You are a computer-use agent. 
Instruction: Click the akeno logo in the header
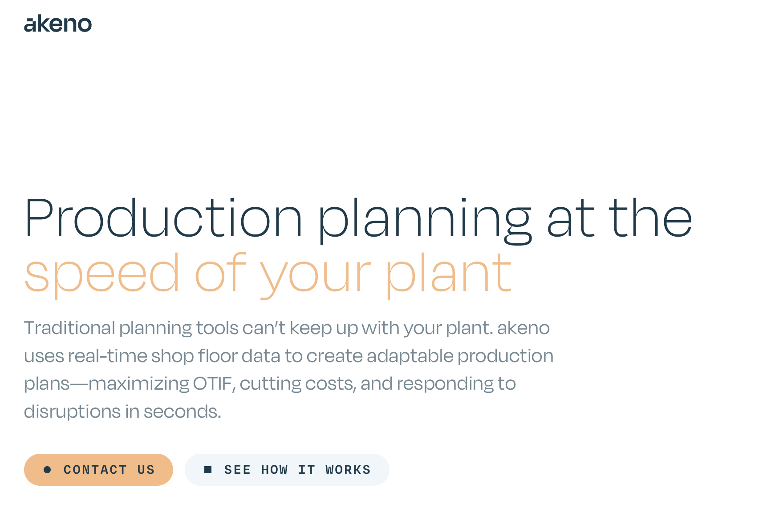click(58, 24)
